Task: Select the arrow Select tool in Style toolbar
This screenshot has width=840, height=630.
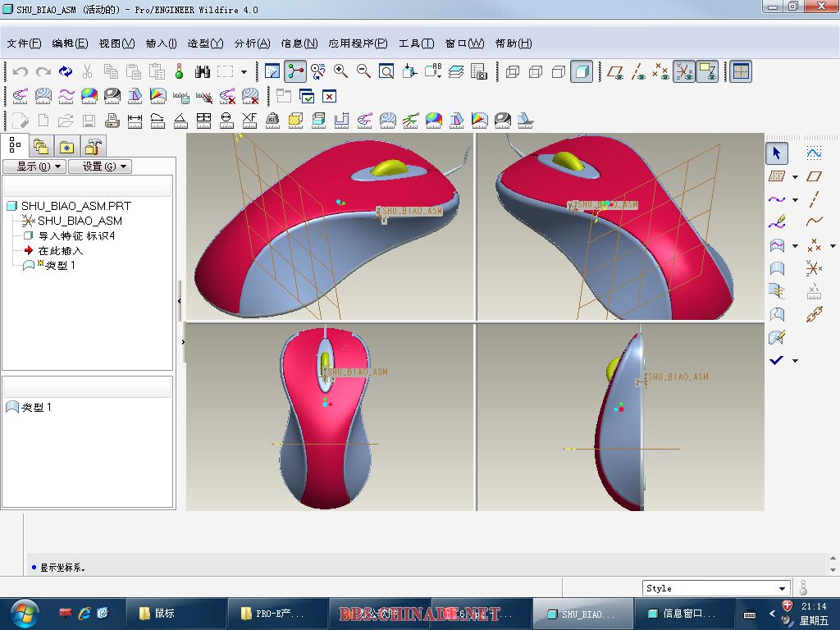Action: (777, 153)
